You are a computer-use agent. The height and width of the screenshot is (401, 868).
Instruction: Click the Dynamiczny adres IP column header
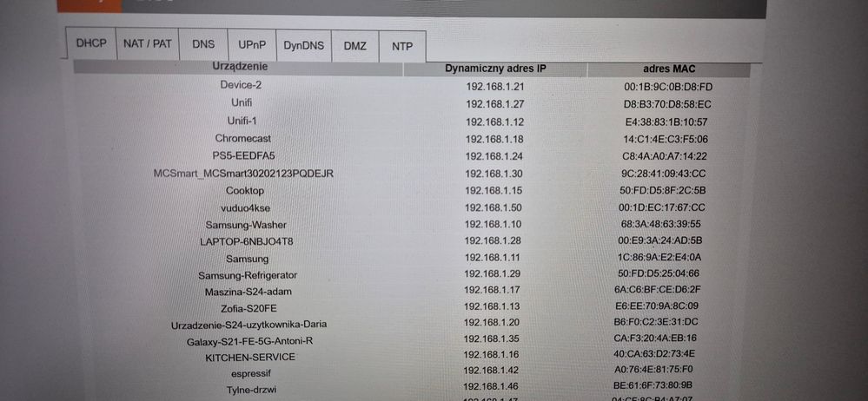[495, 69]
